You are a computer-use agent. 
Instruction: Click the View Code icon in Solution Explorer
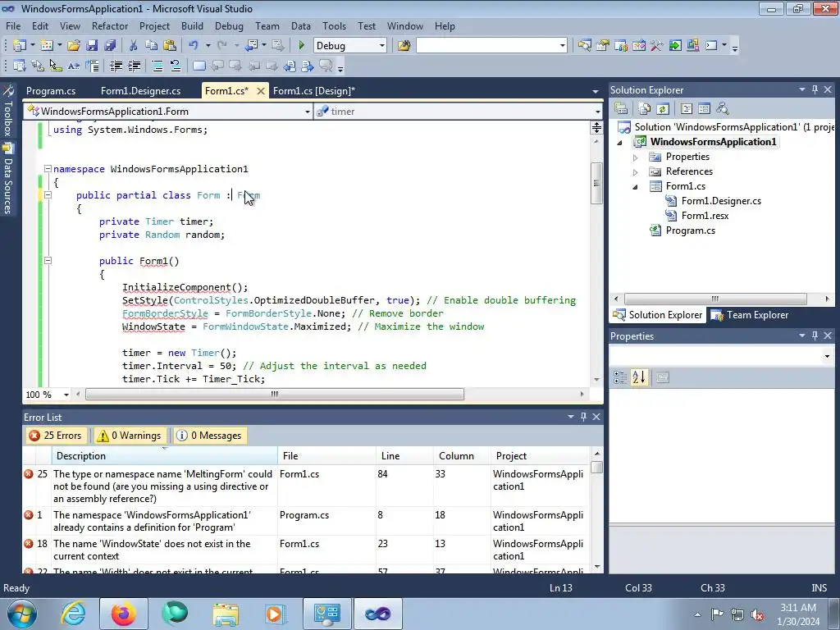[x=687, y=109]
